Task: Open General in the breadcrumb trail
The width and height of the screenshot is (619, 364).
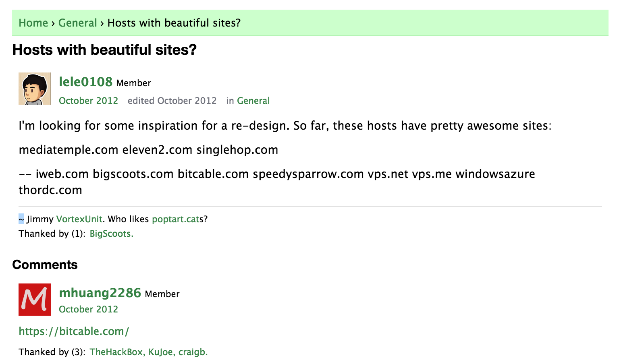Action: [78, 23]
